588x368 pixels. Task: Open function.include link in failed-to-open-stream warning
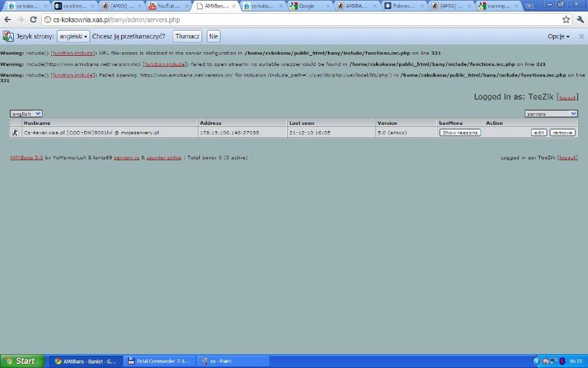[165, 64]
